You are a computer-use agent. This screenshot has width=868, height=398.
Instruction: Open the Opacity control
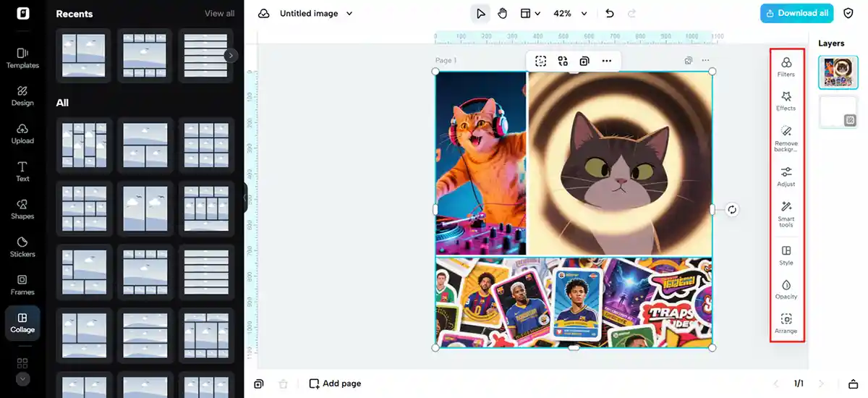pyautogui.click(x=786, y=289)
